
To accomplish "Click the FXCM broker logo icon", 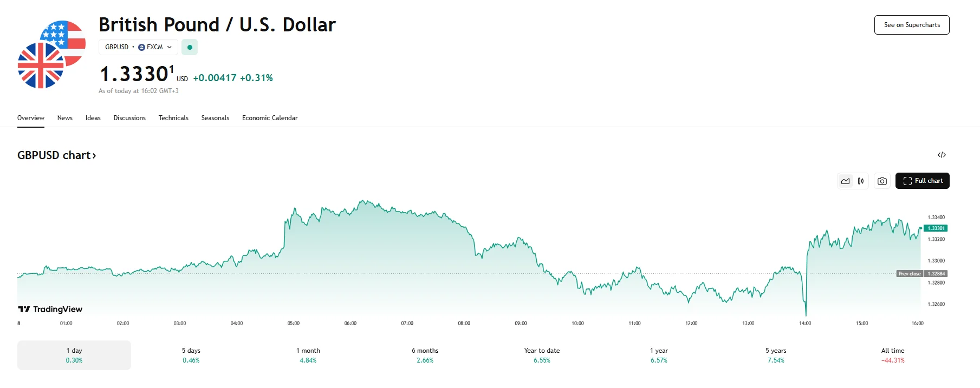I will click(x=142, y=48).
